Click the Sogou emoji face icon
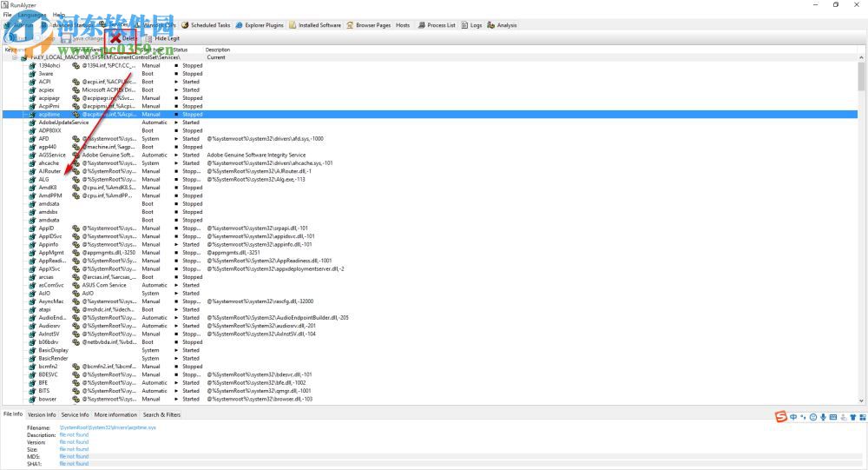 [x=813, y=417]
